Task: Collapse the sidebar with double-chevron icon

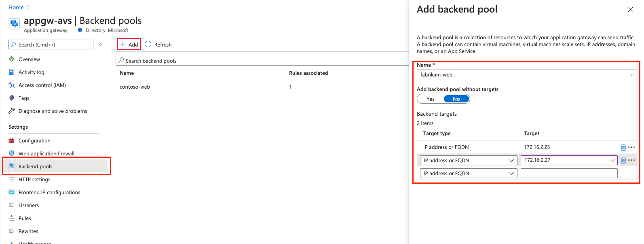Action: [101, 45]
